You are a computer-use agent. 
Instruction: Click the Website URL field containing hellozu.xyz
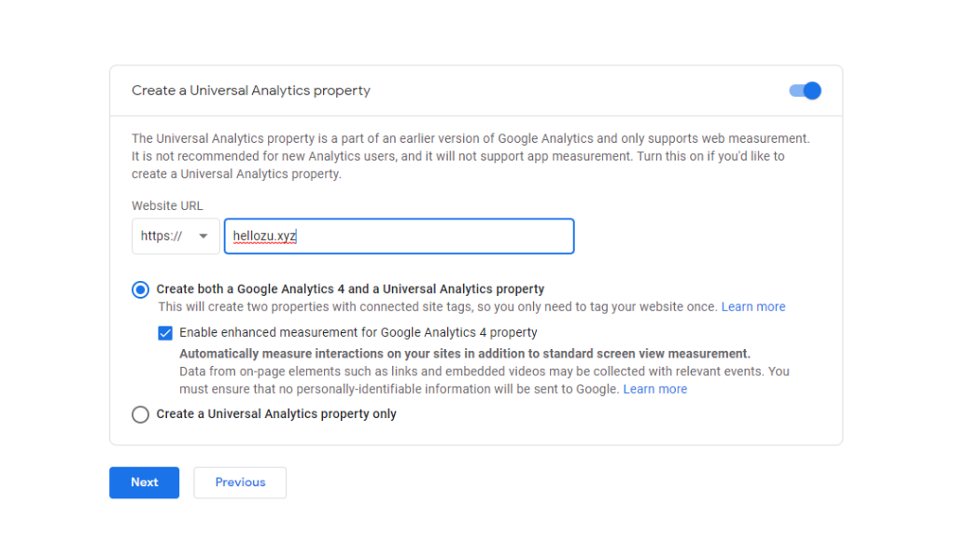pyautogui.click(x=399, y=236)
